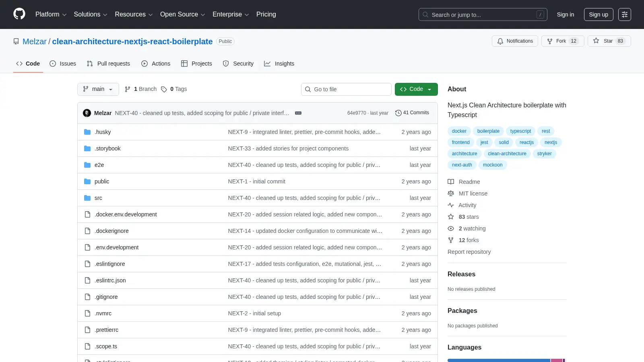Click the ellipsis icon to expand commit message
644x362 pixels.
coord(298,113)
